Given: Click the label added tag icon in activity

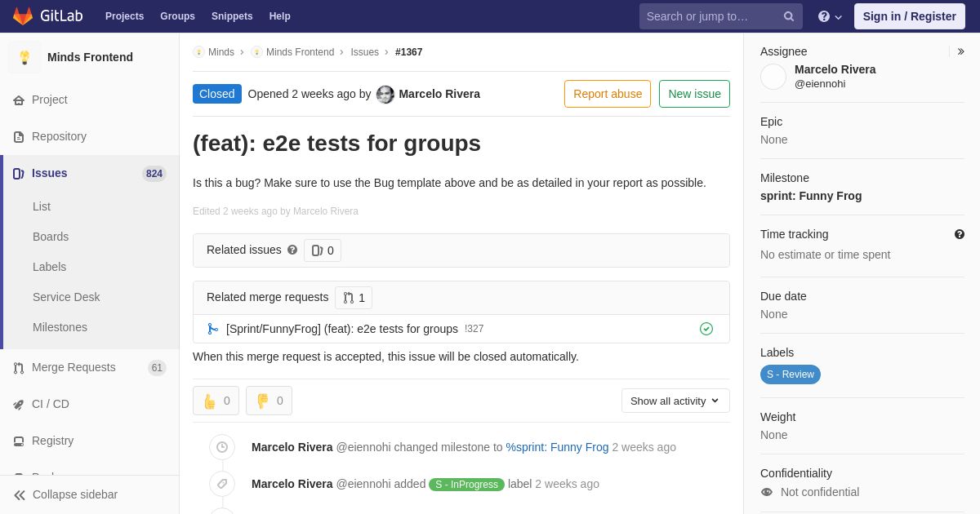Looking at the screenshot, I should (x=222, y=484).
